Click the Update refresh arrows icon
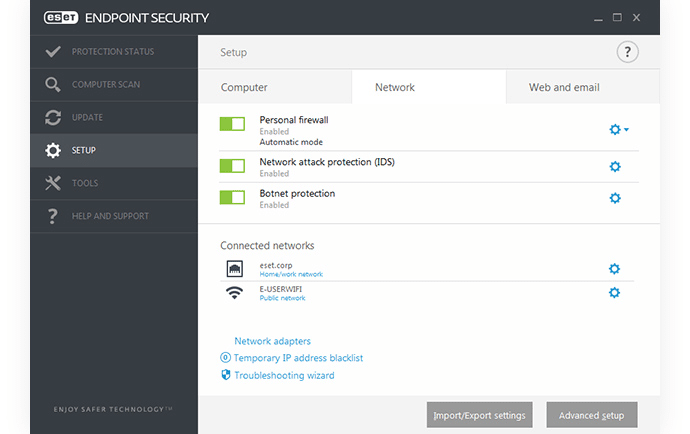The width and height of the screenshot is (690, 434). pyautogui.click(x=53, y=118)
